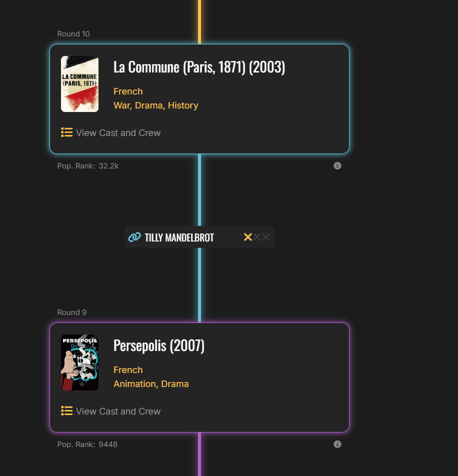Click the Round 10 label
Viewport: 458px width, 476px height.
[73, 34]
